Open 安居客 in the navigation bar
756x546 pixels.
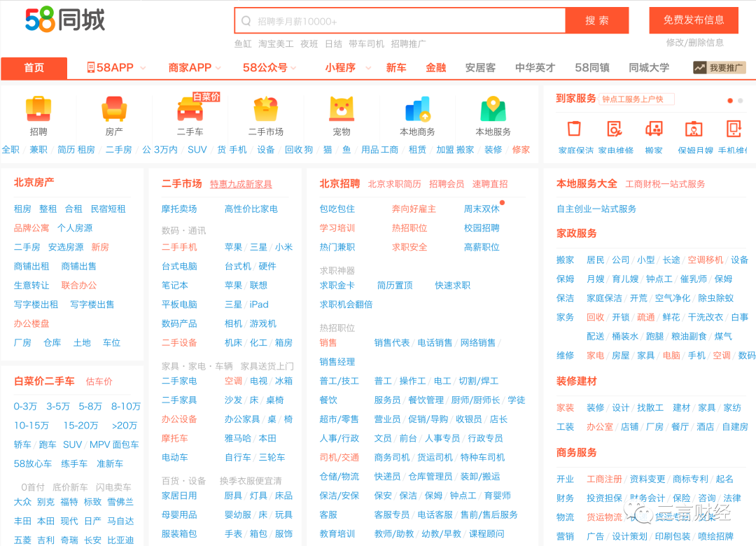tap(480, 67)
